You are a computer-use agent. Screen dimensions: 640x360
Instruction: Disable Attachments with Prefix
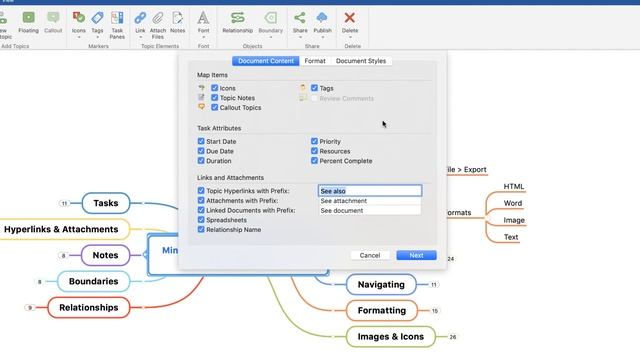[201, 200]
